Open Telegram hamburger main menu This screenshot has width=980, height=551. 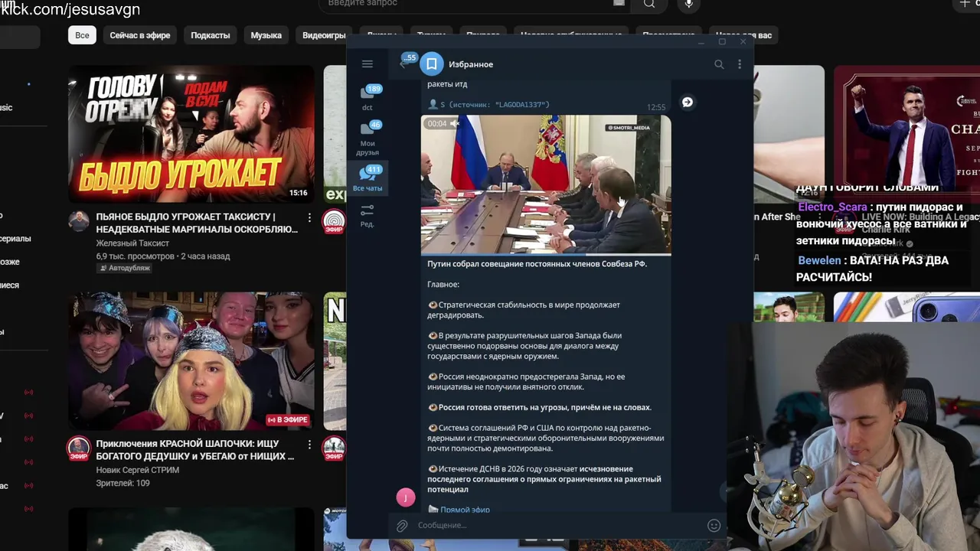367,64
